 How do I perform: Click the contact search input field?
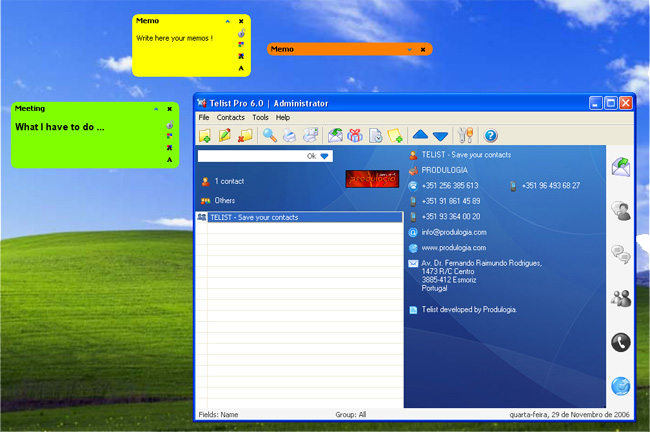[250, 156]
